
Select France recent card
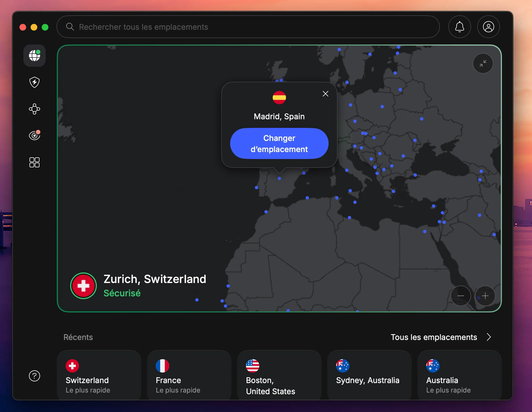189,375
